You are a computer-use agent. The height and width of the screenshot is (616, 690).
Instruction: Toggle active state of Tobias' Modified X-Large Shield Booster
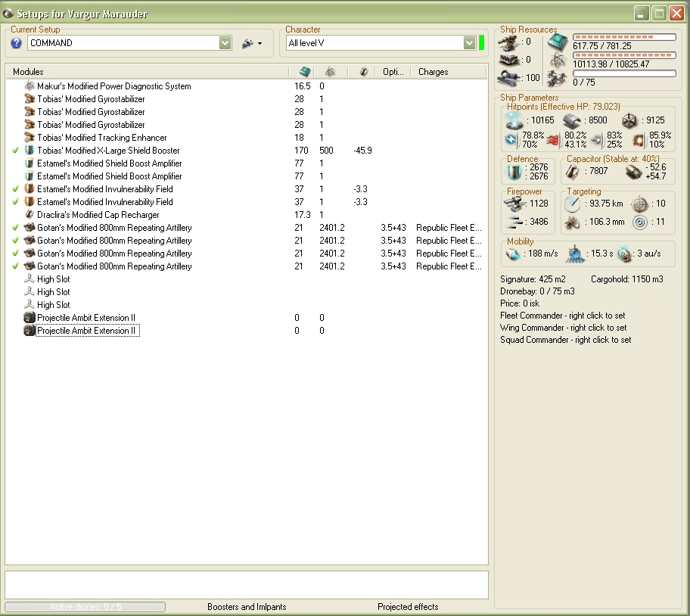pyautogui.click(x=15, y=151)
